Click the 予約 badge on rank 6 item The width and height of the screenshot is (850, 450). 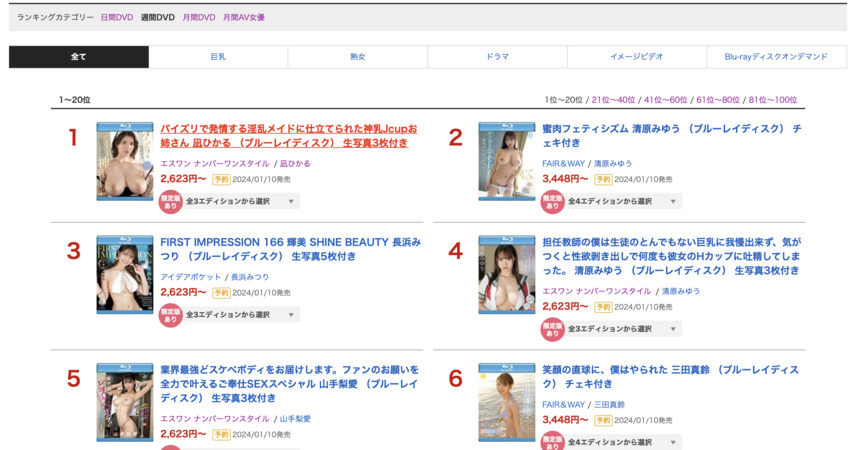tap(603, 420)
